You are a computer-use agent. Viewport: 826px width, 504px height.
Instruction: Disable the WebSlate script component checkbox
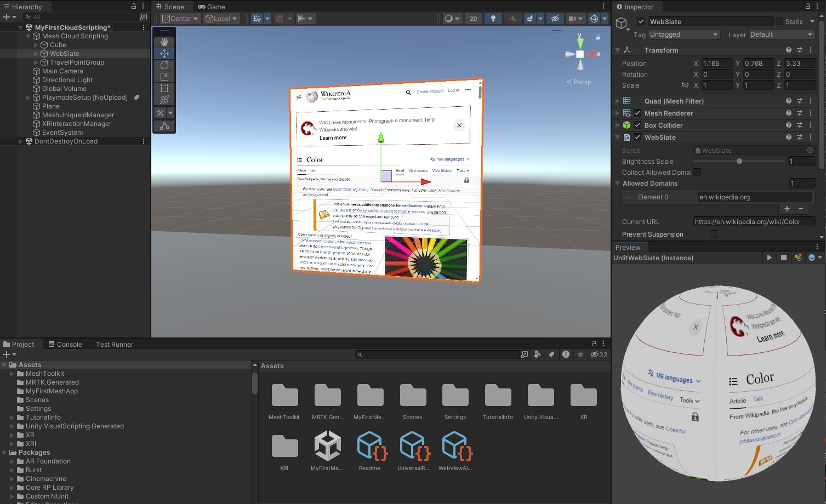coord(637,137)
